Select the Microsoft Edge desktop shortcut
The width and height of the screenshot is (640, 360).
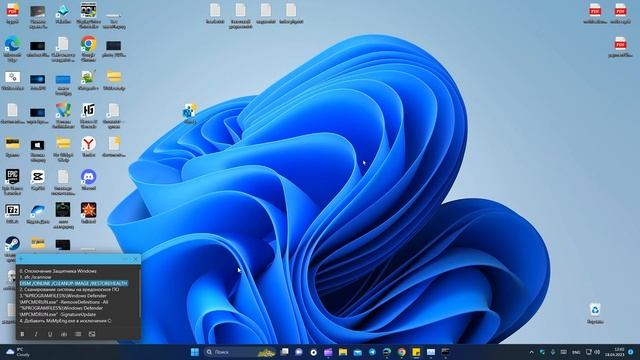click(x=12, y=48)
